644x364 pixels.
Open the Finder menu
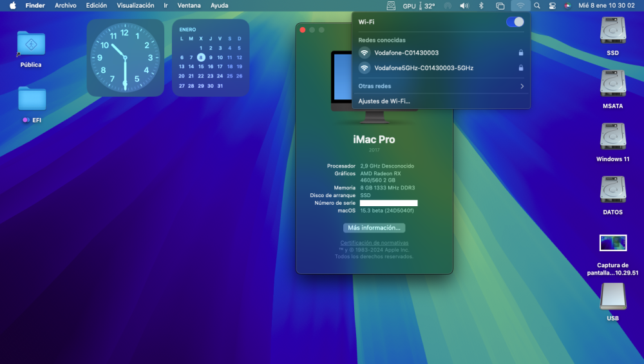(35, 6)
